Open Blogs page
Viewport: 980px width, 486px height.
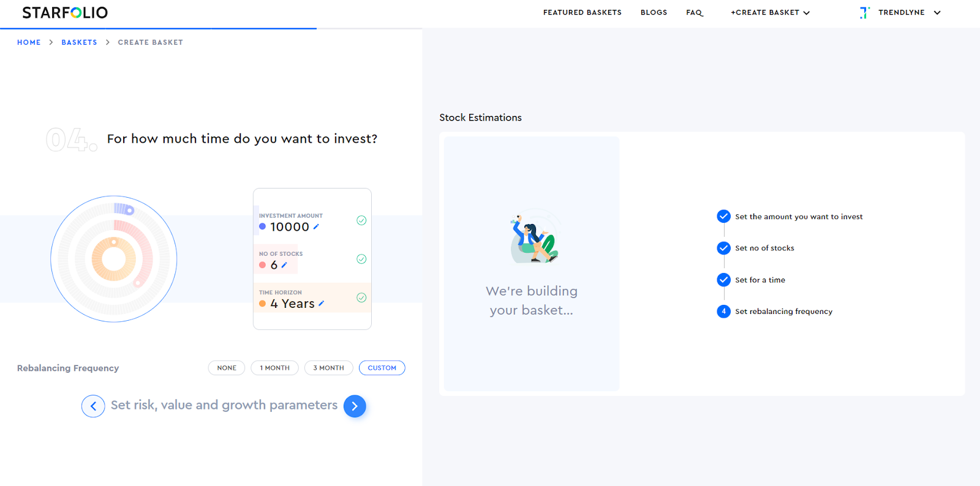(654, 12)
